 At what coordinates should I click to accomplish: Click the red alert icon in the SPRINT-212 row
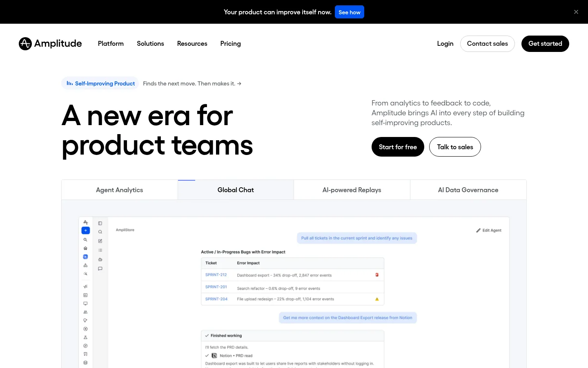377,275
